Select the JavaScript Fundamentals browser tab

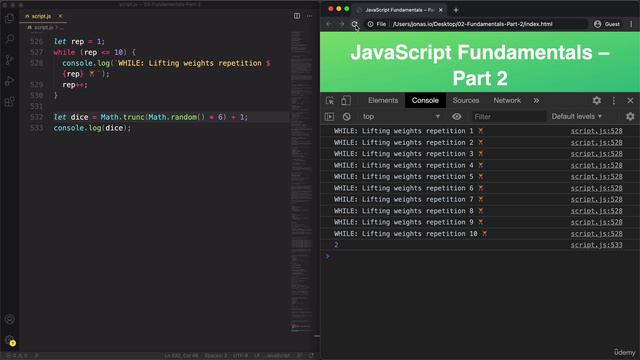(x=399, y=10)
